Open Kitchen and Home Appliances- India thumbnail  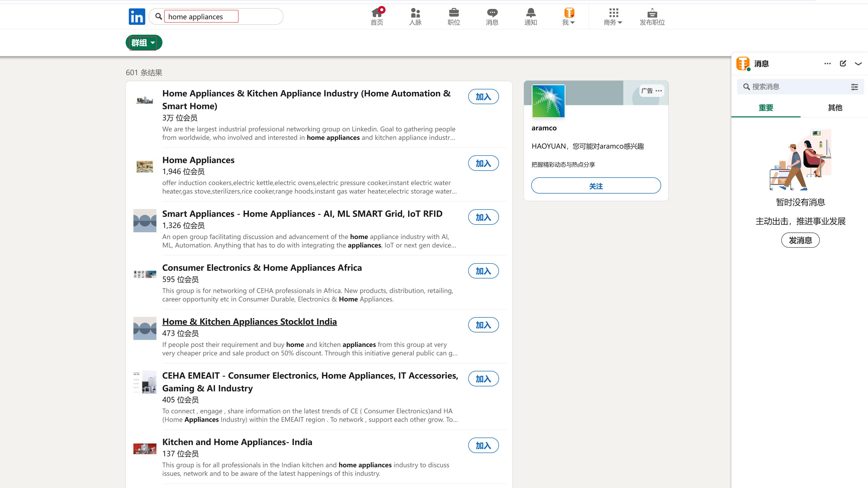click(x=145, y=449)
